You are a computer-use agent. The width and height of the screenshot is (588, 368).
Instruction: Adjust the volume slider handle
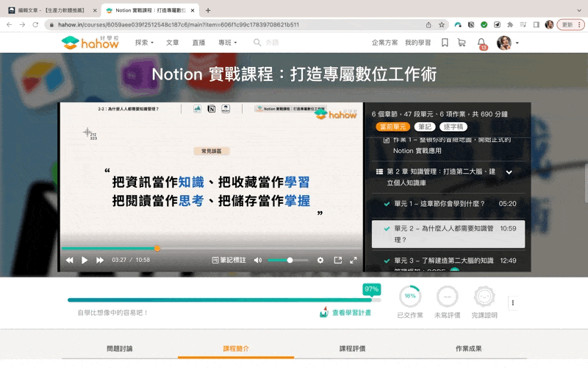[x=290, y=260]
